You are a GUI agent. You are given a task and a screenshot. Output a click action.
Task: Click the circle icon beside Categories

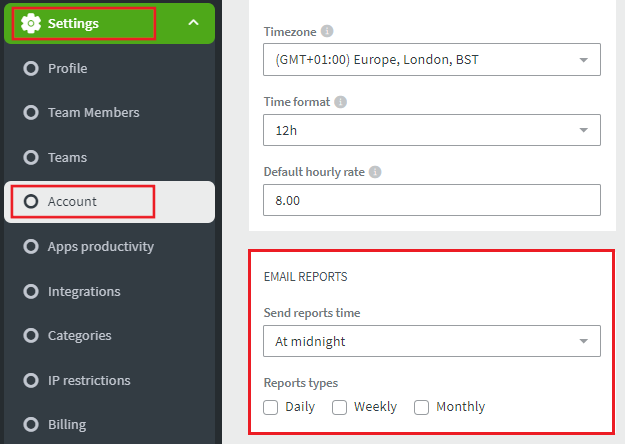(x=31, y=336)
